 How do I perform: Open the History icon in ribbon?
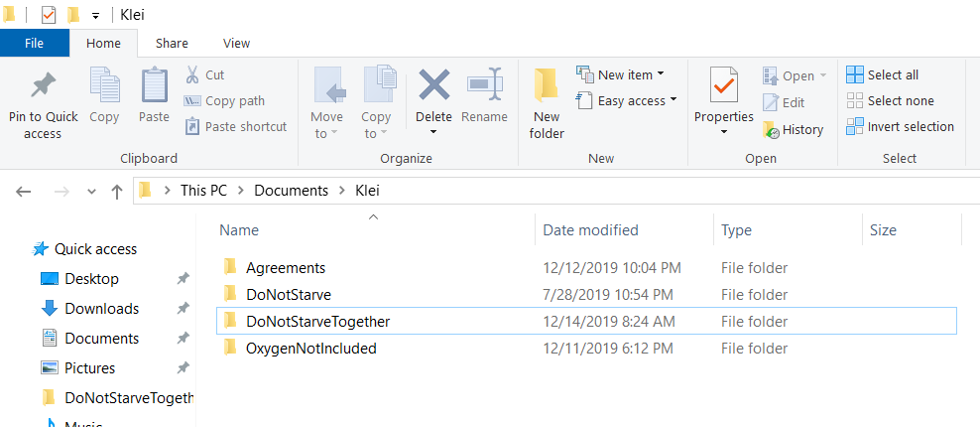coord(771,129)
